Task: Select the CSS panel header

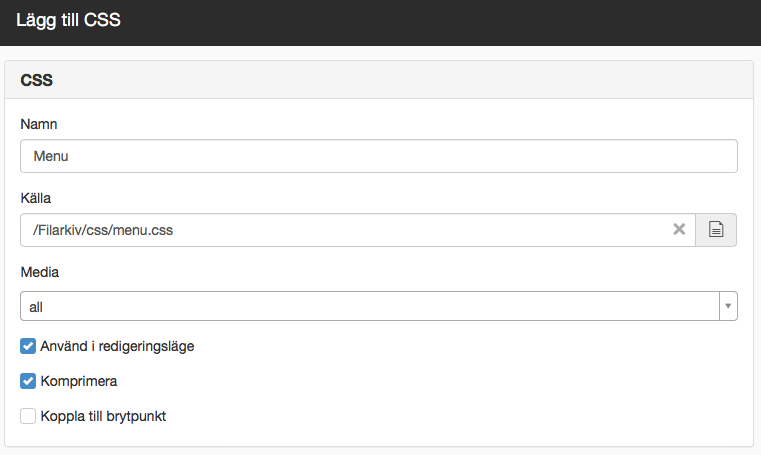Action: tap(379, 80)
